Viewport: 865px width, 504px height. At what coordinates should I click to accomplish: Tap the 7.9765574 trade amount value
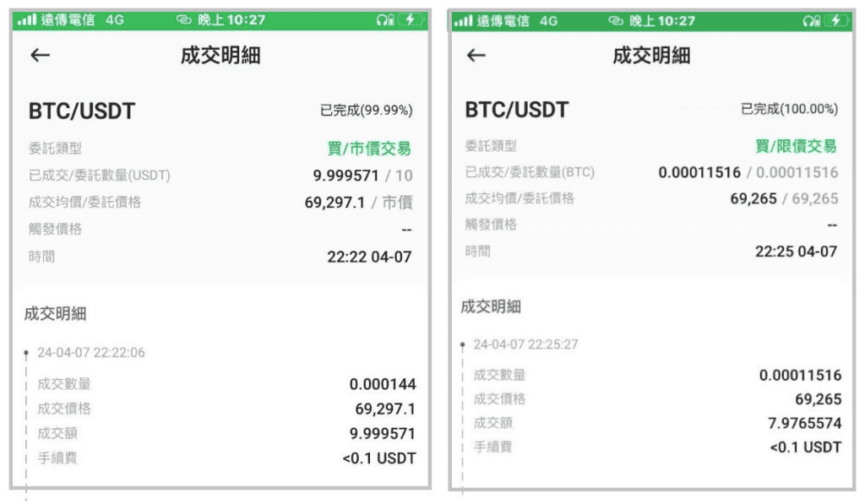(x=805, y=423)
